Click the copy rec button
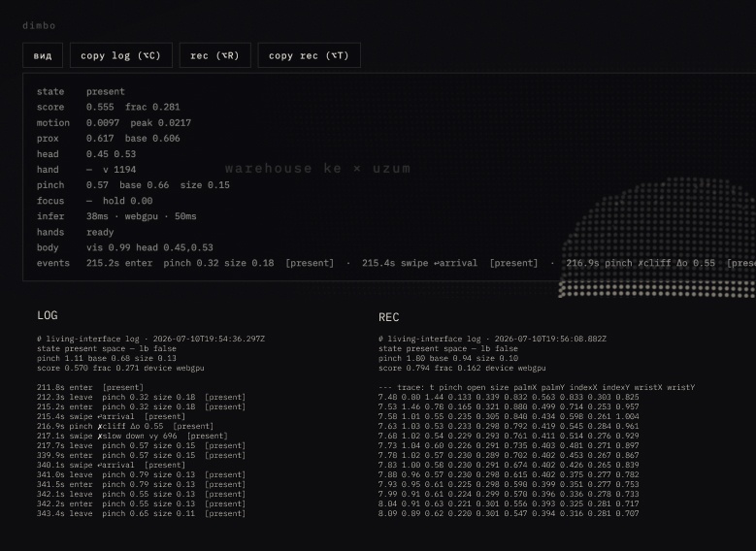 tap(309, 55)
